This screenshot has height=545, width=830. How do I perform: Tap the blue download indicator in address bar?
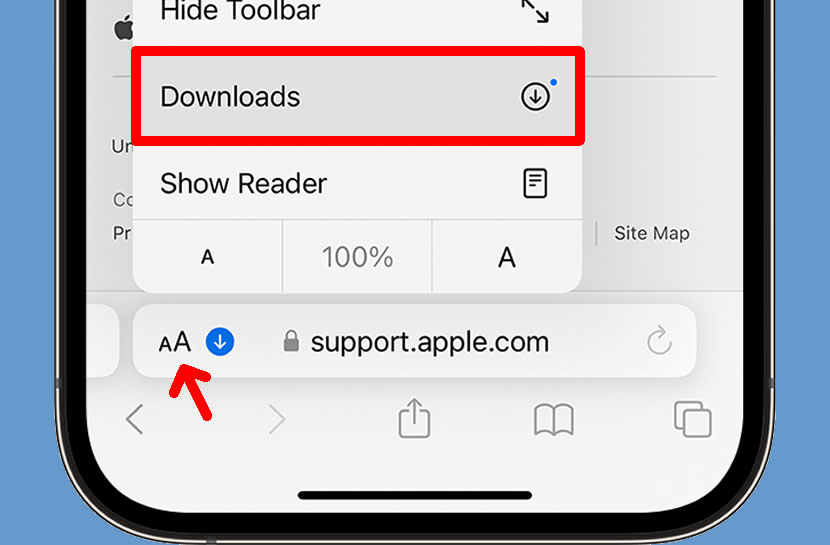(x=220, y=342)
